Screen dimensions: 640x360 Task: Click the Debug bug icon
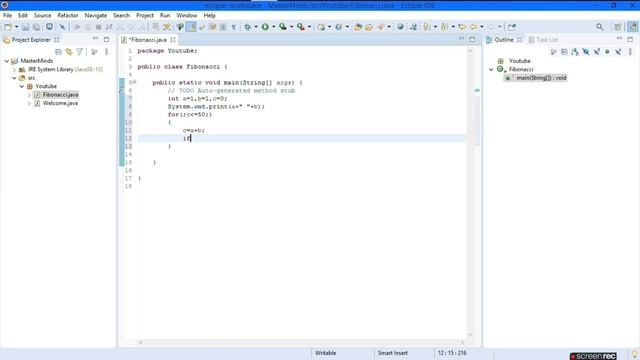tap(248, 27)
